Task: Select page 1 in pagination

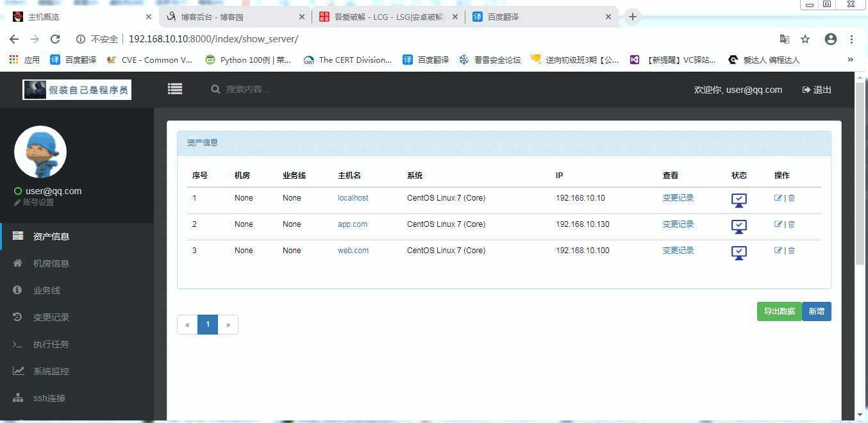Action: [x=208, y=325]
